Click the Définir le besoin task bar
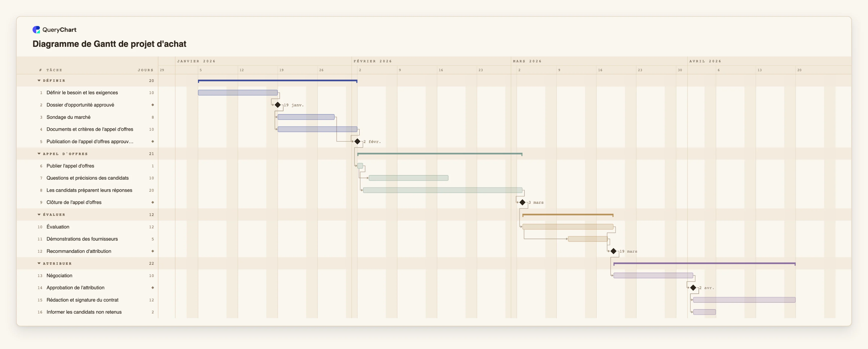Image resolution: width=868 pixels, height=349 pixels. point(238,93)
